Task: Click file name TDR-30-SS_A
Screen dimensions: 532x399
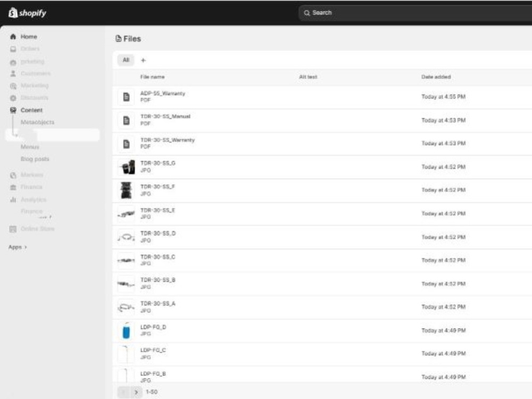Action: point(158,304)
